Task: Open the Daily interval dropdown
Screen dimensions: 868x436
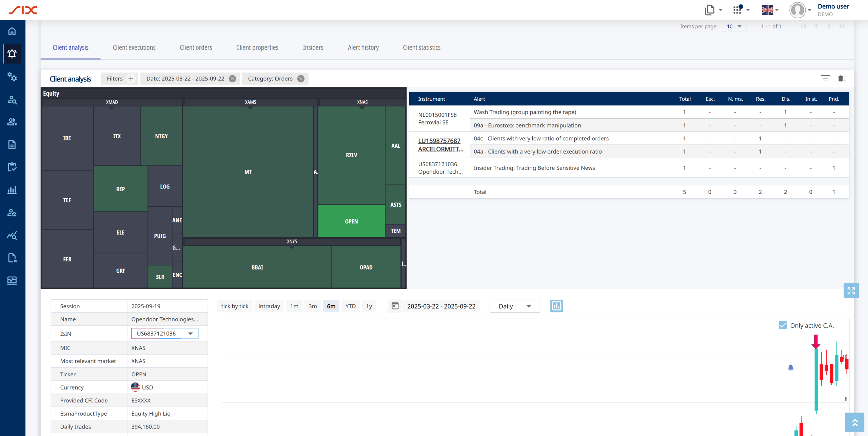Action: click(515, 306)
